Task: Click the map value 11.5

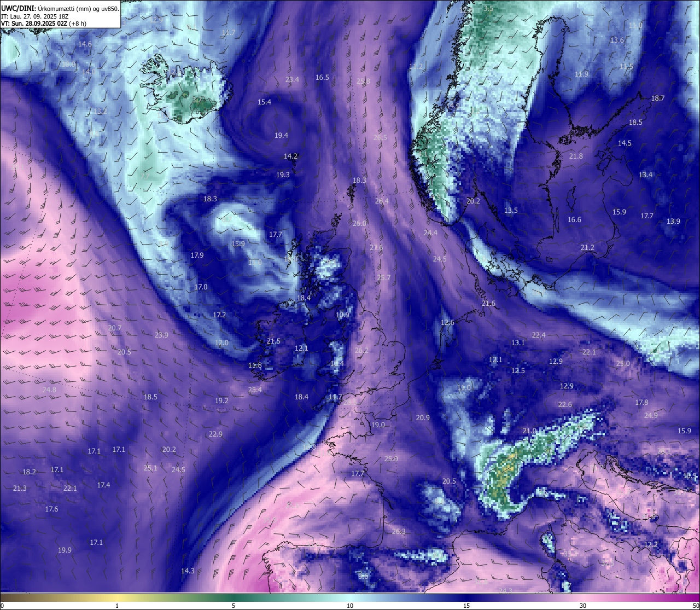Action: pyautogui.click(x=626, y=66)
